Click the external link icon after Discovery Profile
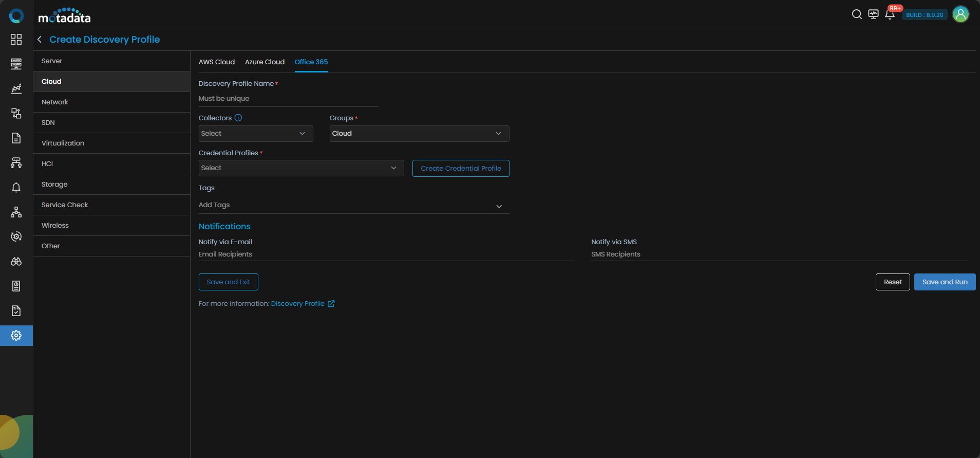Screen dimensions: 980x458 click(331, 304)
